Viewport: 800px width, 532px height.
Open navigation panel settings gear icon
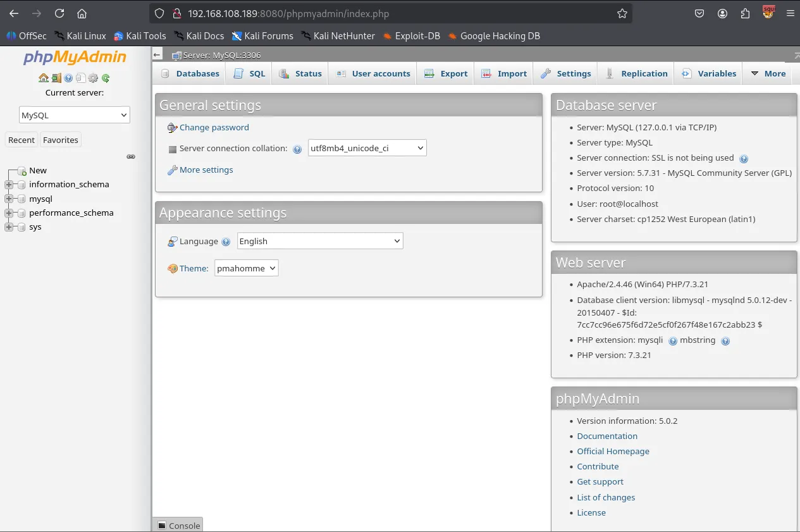pyautogui.click(x=93, y=78)
